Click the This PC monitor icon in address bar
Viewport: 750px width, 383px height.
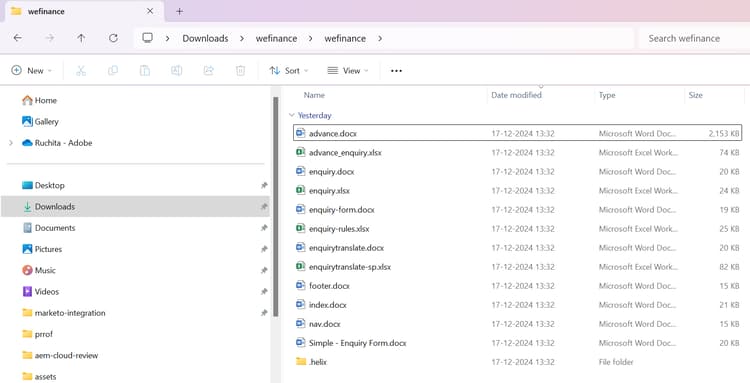(x=147, y=38)
